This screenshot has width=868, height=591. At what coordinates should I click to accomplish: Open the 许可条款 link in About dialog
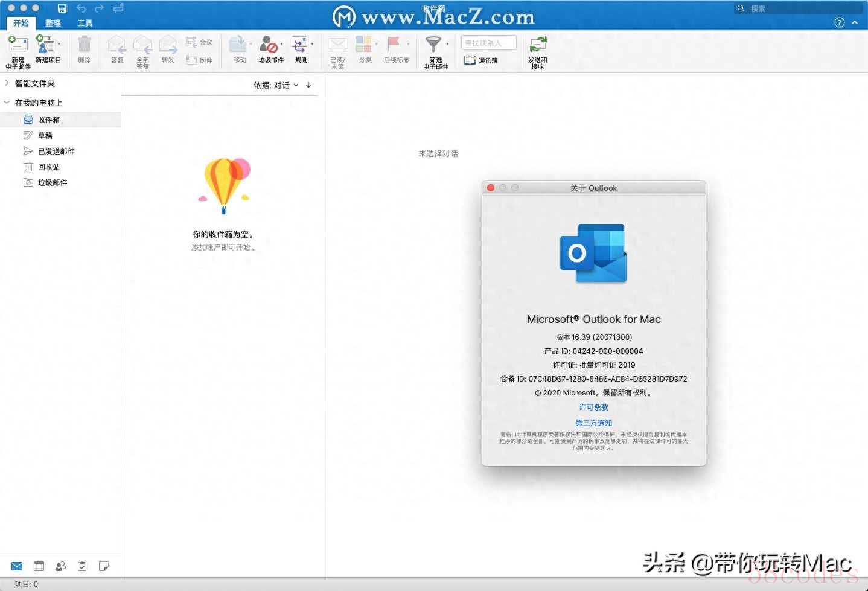[x=594, y=407]
